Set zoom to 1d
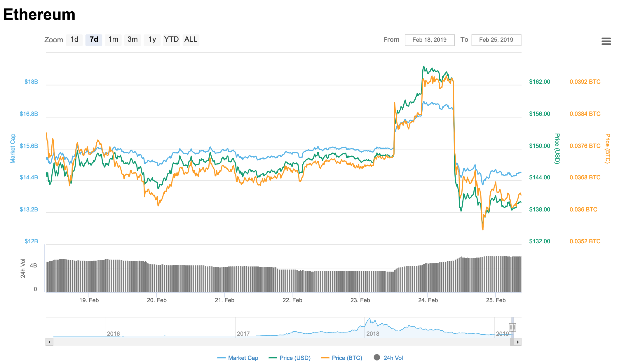The width and height of the screenshot is (624, 364). click(x=74, y=40)
